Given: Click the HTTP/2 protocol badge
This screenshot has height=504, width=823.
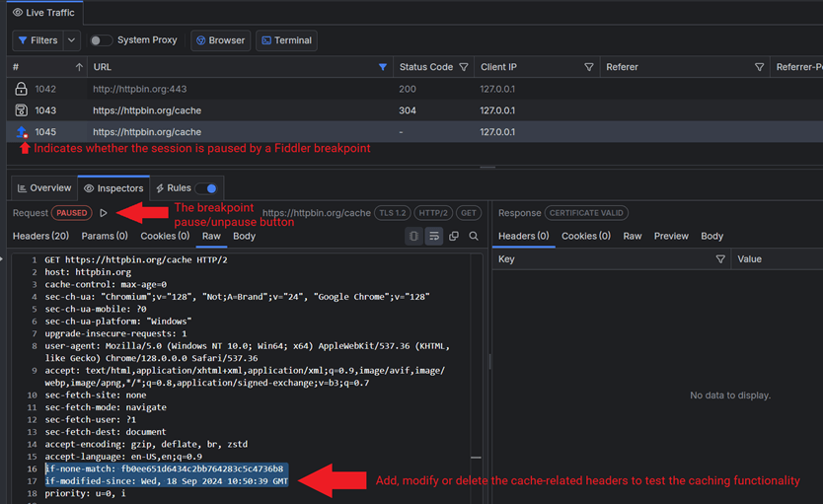Looking at the screenshot, I should click(x=433, y=213).
